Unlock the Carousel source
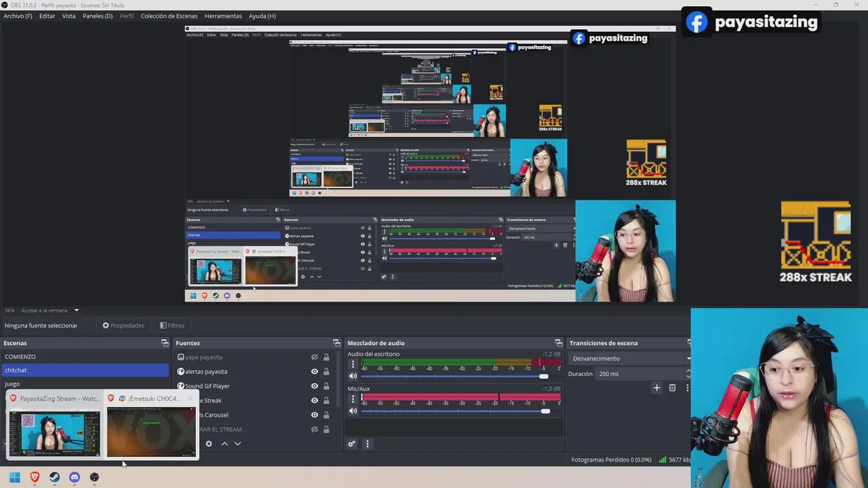868x488 pixels. coord(326,414)
